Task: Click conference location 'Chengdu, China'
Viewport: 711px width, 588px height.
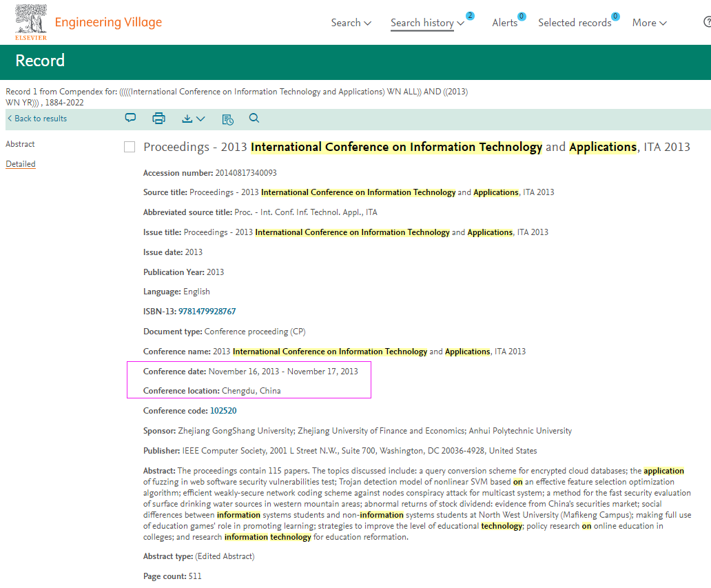Action: (x=251, y=391)
